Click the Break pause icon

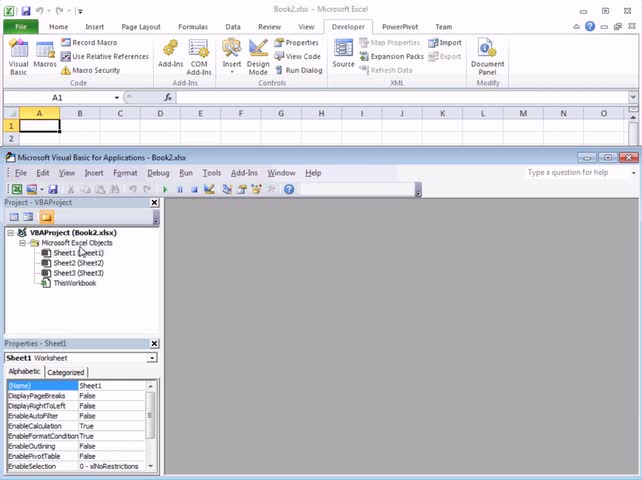click(x=180, y=189)
